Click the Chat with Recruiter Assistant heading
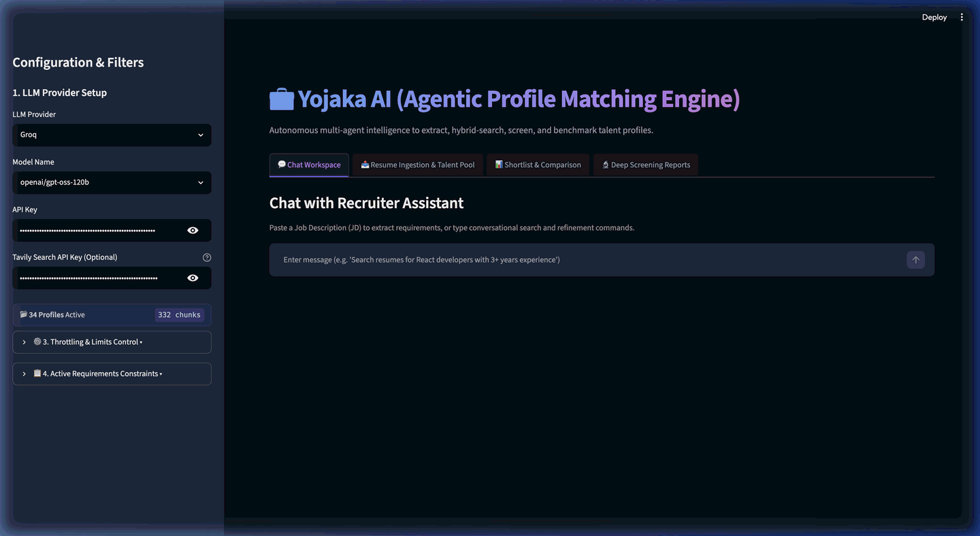Image resolution: width=980 pixels, height=536 pixels. 367,203
